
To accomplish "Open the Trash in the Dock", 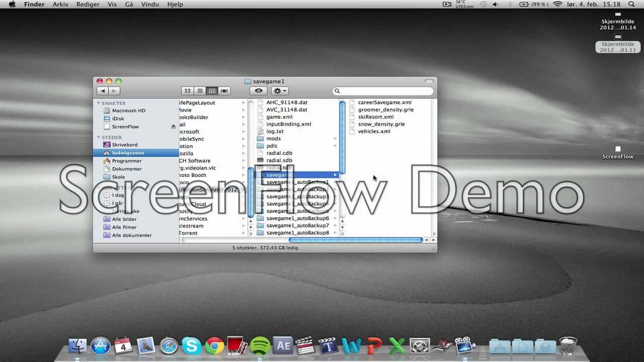I will pyautogui.click(x=569, y=346).
